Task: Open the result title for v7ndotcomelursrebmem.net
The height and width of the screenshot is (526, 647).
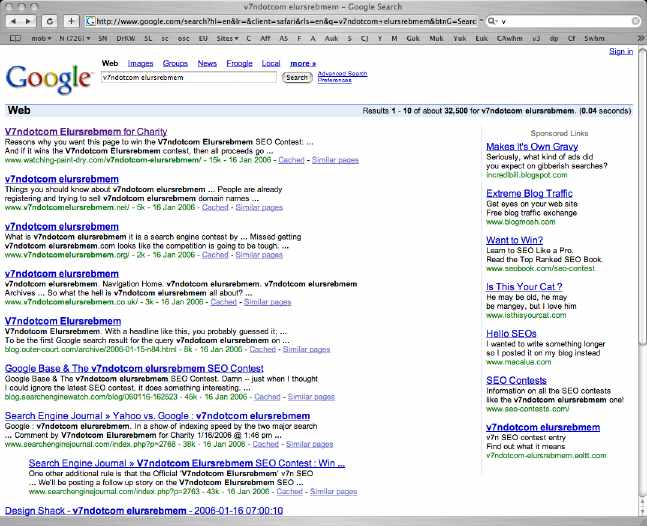Action: (62, 179)
